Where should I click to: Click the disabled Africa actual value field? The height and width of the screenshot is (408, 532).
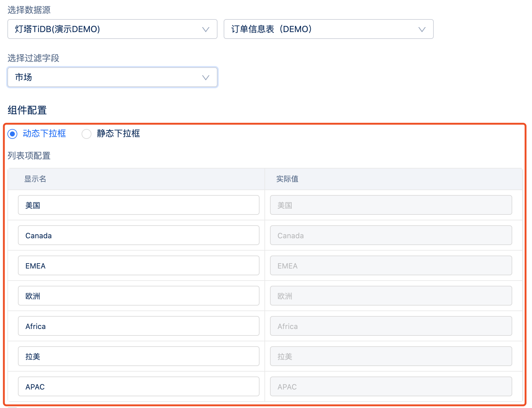(x=391, y=326)
